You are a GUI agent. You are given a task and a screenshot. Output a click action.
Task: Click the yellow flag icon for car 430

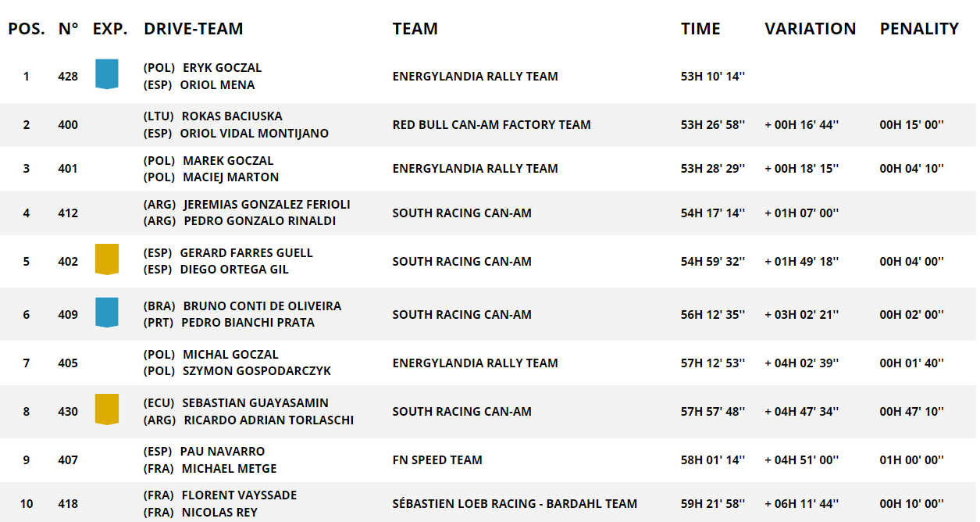(x=107, y=409)
